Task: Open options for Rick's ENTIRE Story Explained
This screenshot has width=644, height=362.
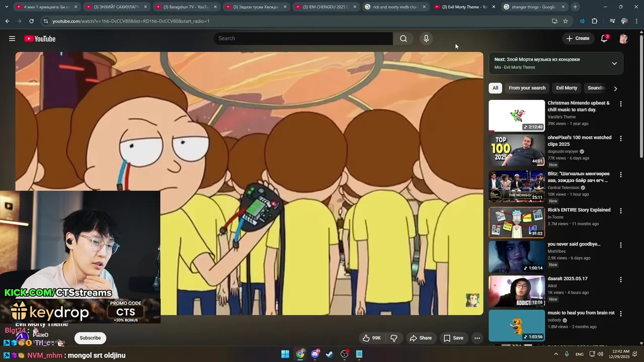Action: point(620,211)
